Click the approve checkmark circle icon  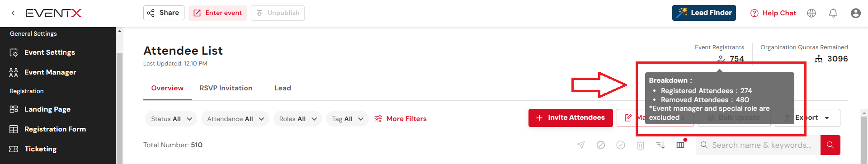621,145
